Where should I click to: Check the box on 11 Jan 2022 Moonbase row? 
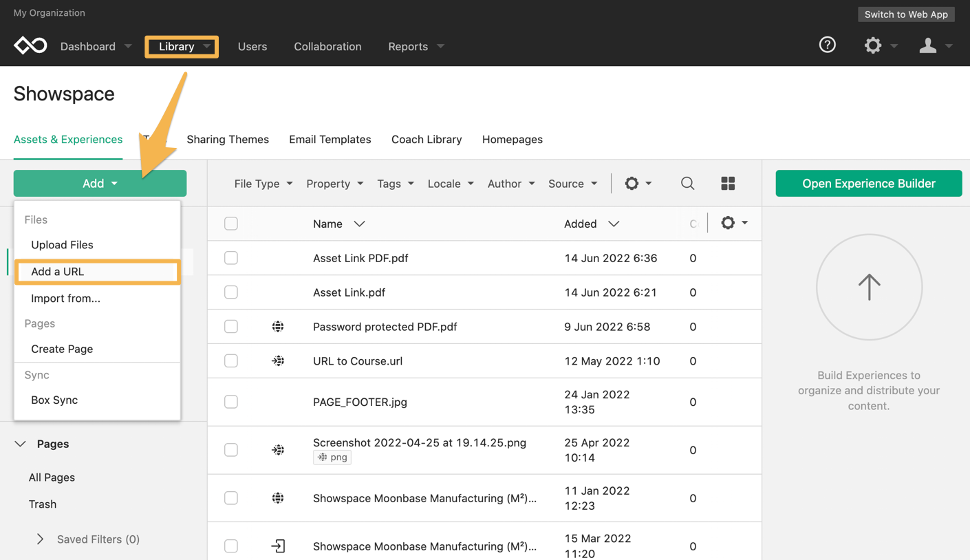coord(231,498)
